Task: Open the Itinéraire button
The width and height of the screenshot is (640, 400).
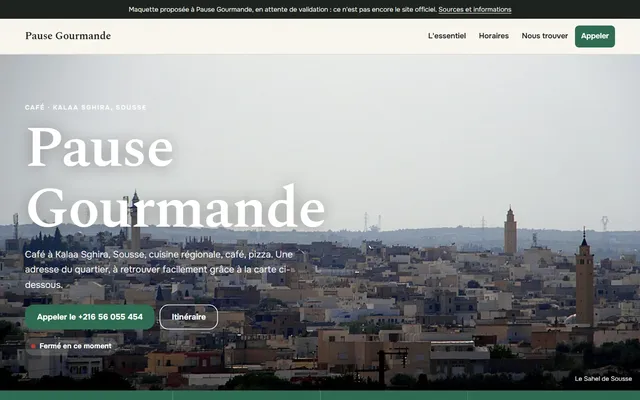Action: click(189, 317)
